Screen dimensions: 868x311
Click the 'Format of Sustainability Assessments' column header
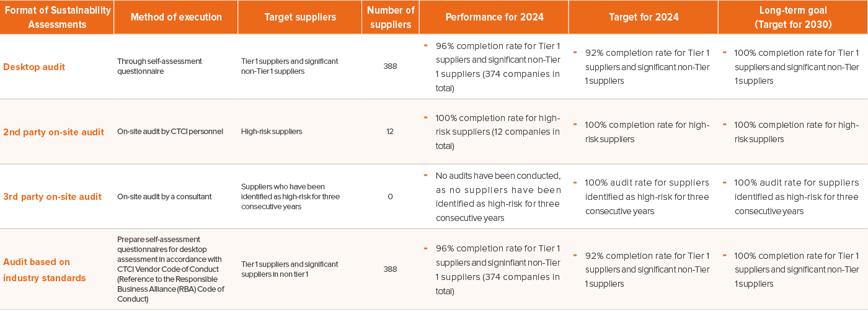56,17
